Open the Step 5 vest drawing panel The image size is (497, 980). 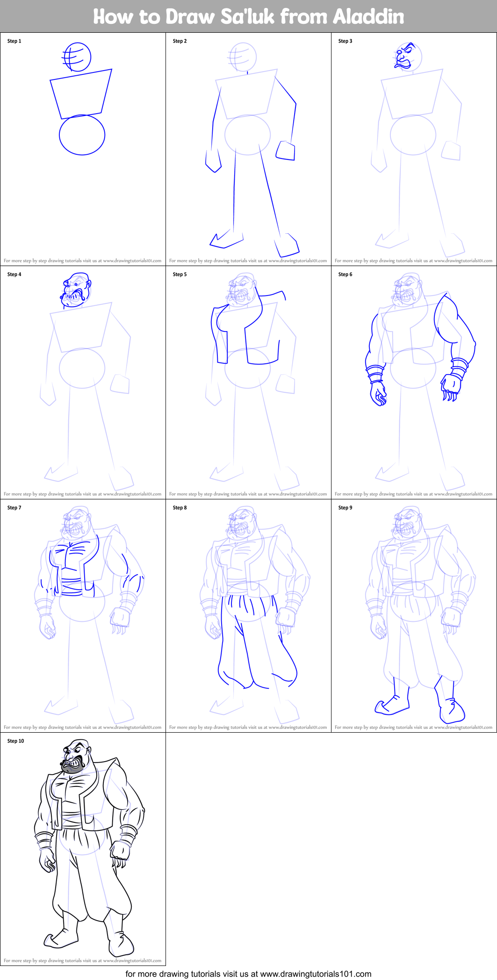[248, 382]
